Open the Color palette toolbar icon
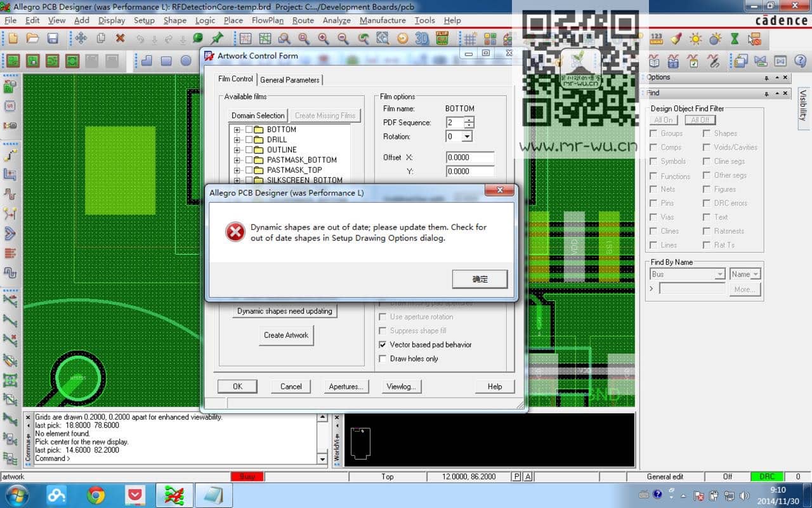 [489, 39]
